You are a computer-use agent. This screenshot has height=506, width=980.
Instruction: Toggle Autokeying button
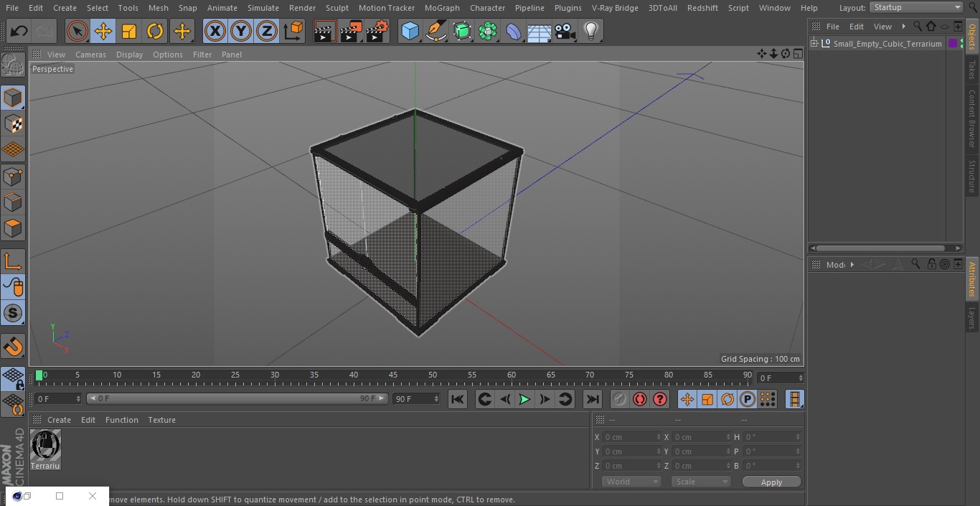pyautogui.click(x=640, y=399)
